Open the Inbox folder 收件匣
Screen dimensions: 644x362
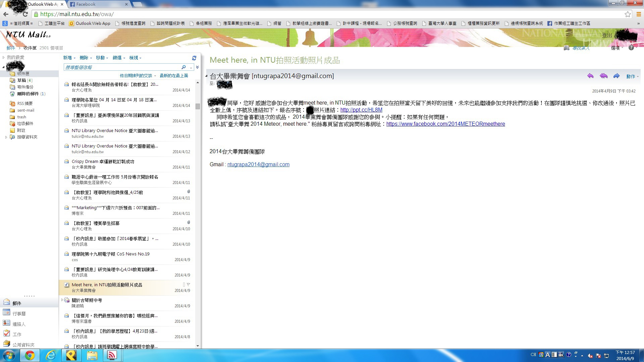tap(23, 73)
